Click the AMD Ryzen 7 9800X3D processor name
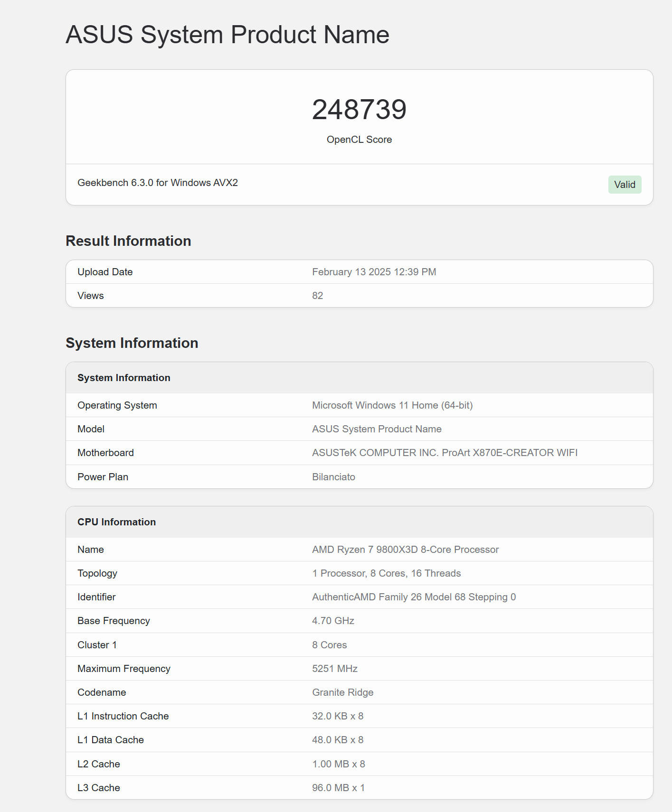Image resolution: width=672 pixels, height=812 pixels. tap(405, 550)
